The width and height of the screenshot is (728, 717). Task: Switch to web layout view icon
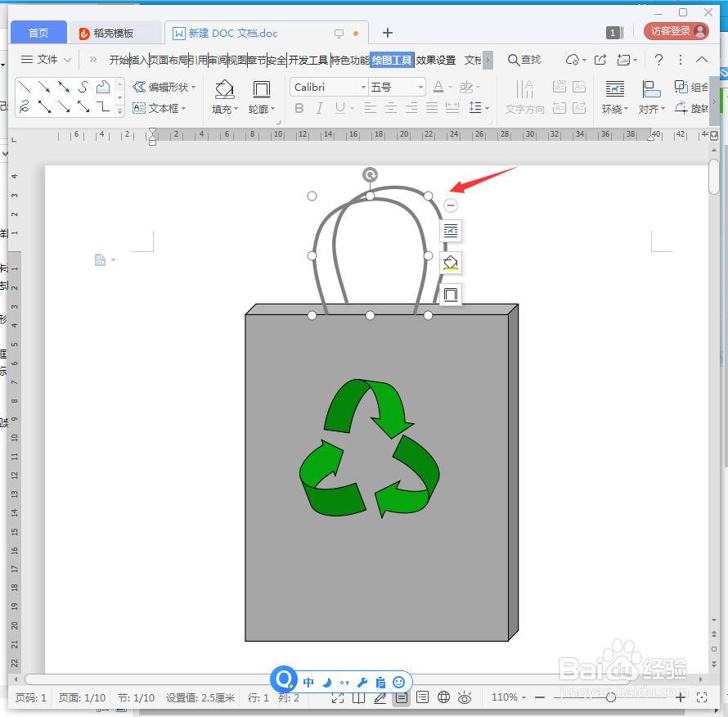tap(444, 697)
